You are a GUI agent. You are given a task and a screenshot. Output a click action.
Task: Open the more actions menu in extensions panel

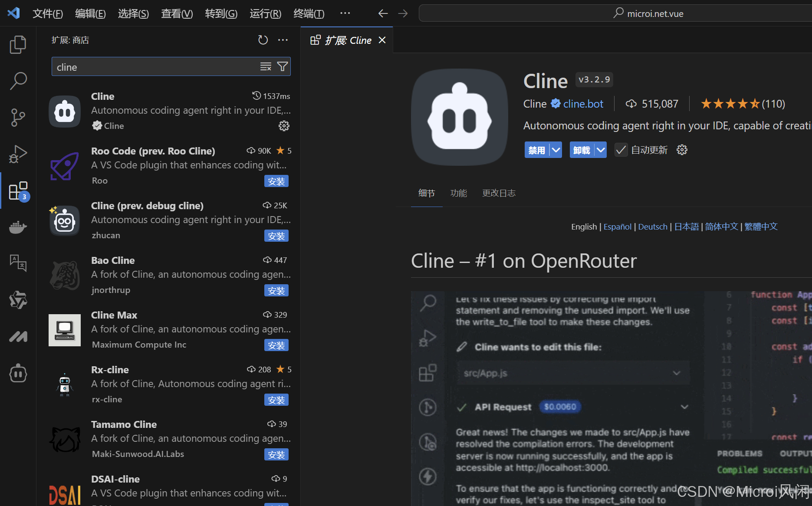(283, 40)
